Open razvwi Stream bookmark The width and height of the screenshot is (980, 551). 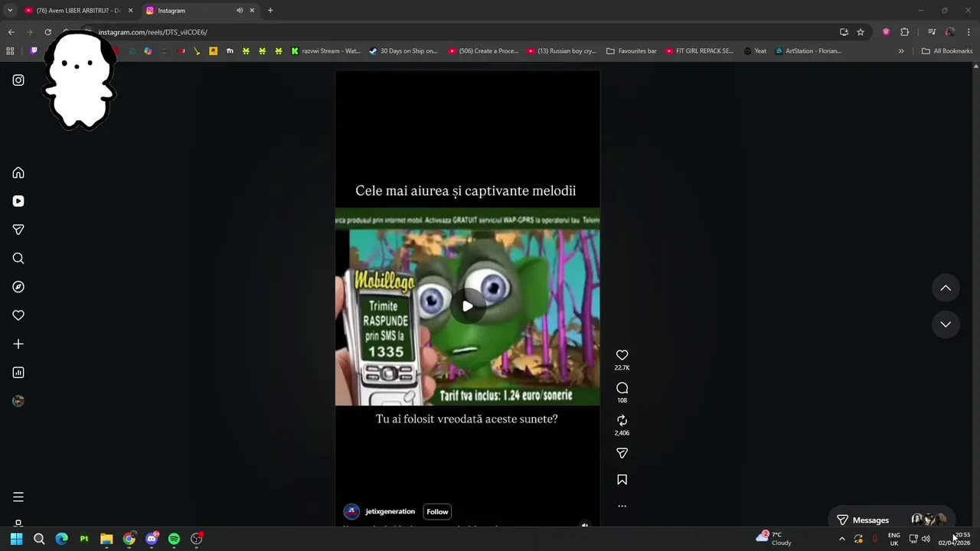click(326, 51)
